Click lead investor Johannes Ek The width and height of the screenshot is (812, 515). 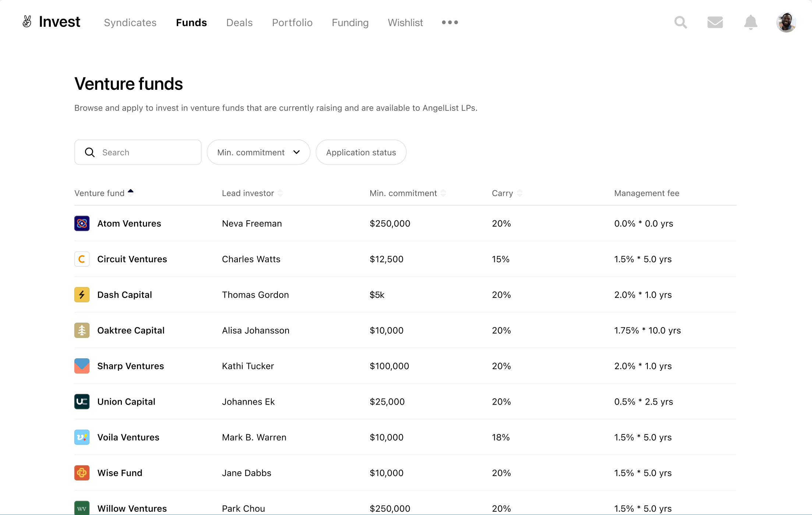(x=248, y=402)
